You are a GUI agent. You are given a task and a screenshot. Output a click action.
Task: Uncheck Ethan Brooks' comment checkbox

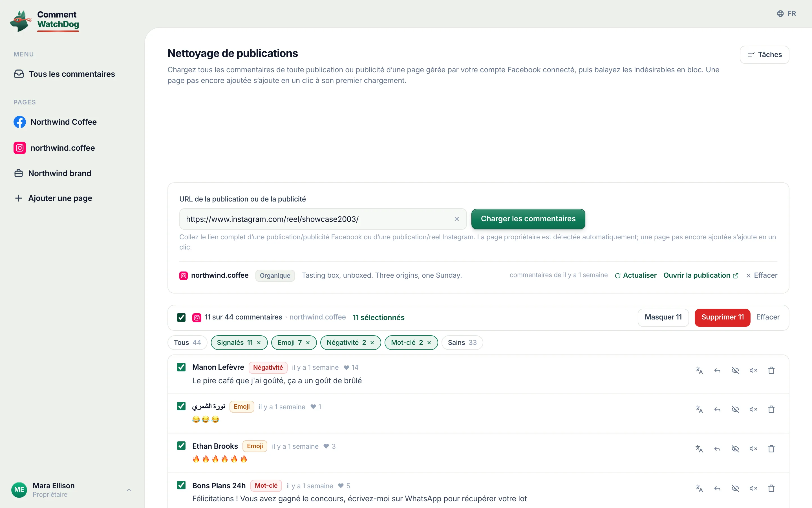pos(181,446)
